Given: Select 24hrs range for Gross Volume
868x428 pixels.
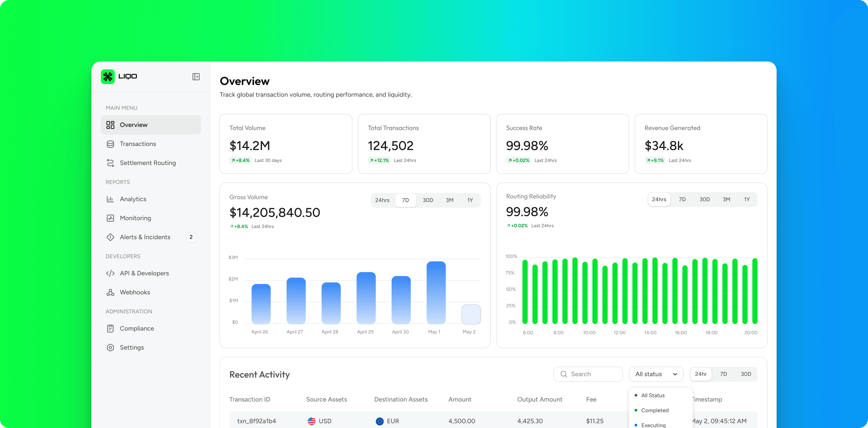Looking at the screenshot, I should coord(382,200).
